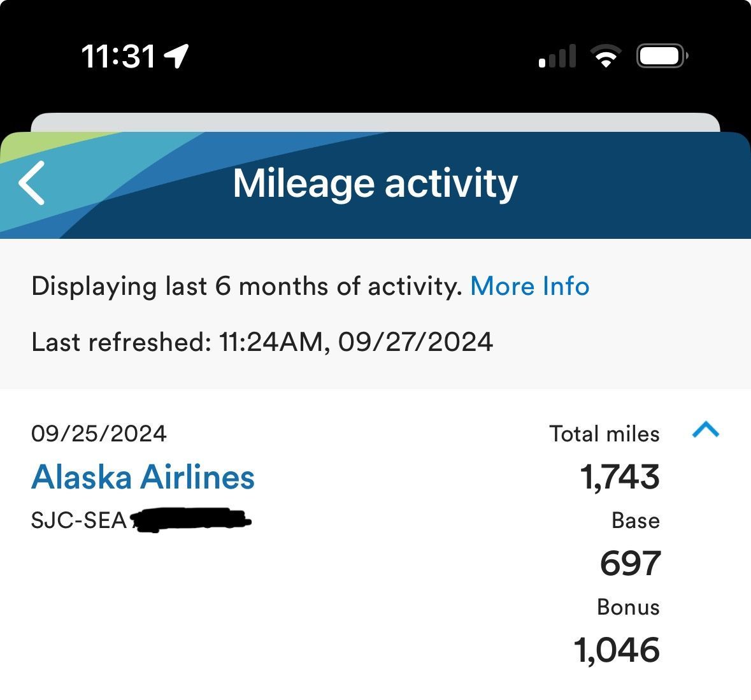Tap the Mileage activity header title
The width and height of the screenshot is (751, 700).
coord(375,183)
